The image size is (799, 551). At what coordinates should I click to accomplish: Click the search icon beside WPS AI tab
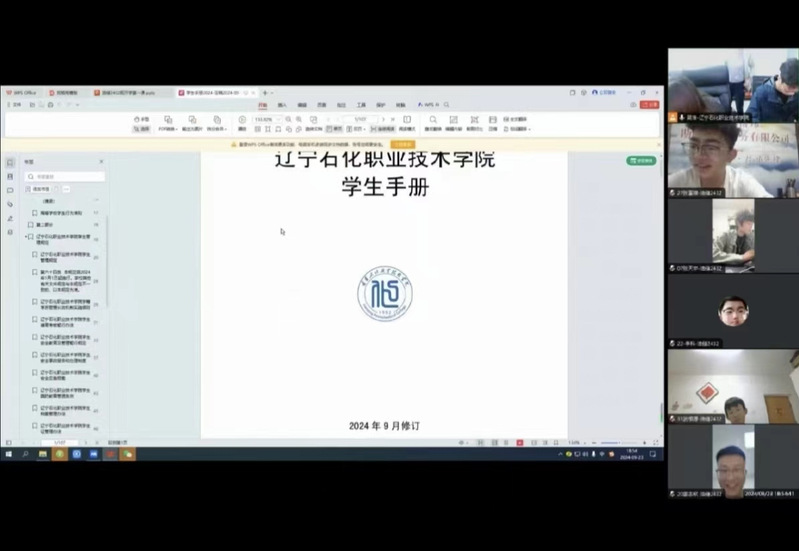[x=446, y=104]
